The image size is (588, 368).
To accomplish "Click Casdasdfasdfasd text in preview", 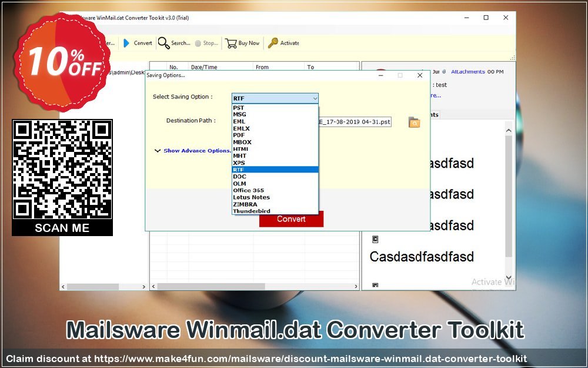I will 422,257.
